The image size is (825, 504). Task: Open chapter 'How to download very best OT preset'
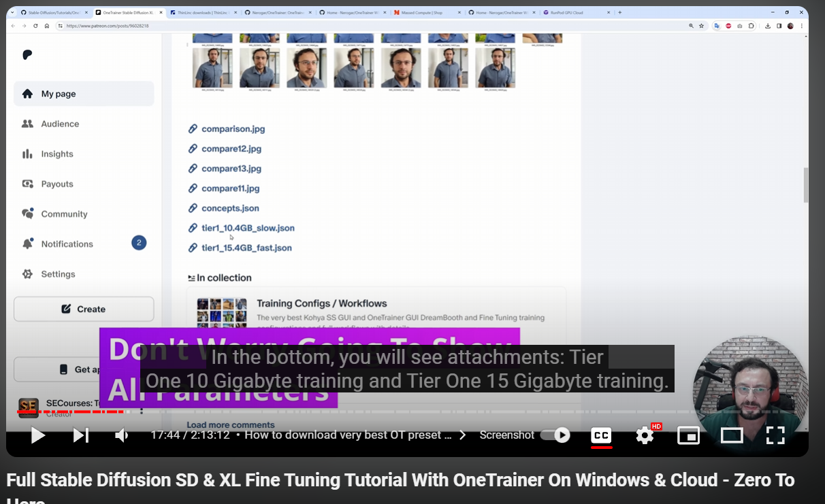click(x=348, y=435)
